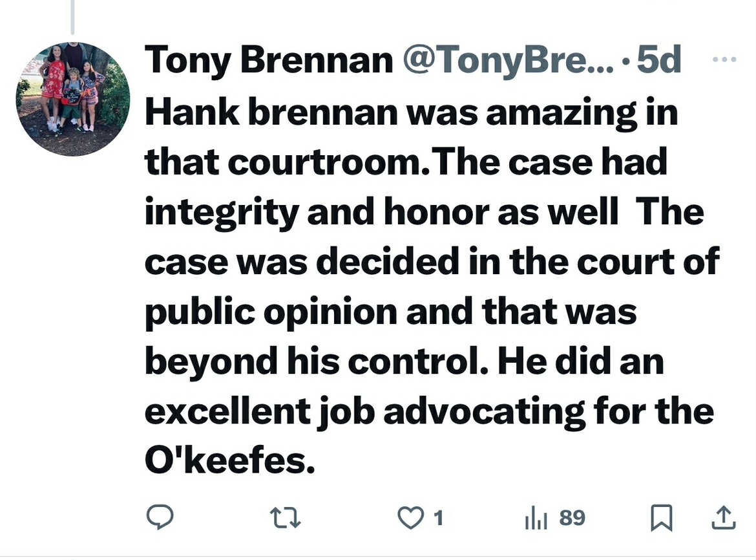The width and height of the screenshot is (756, 560).
Task: Click the 89 views count
Action: point(572,517)
